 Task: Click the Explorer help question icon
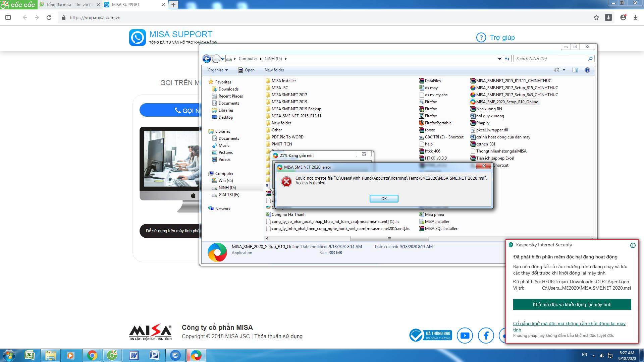pos(587,70)
